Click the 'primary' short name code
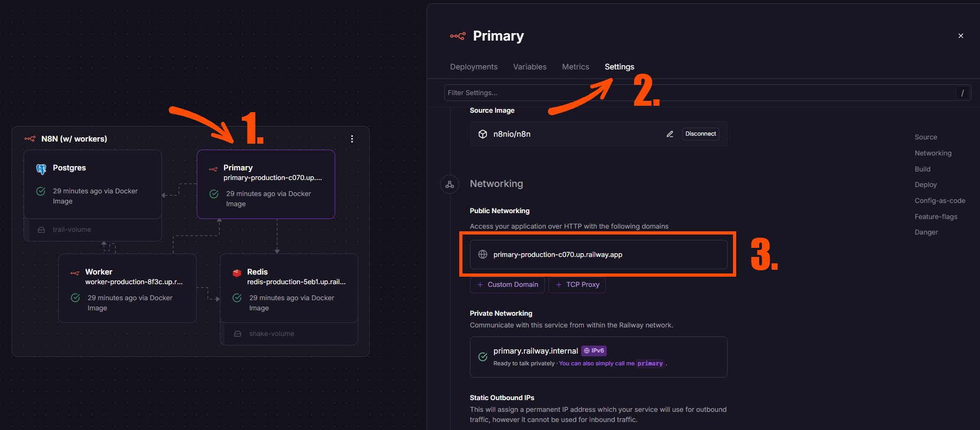 tap(650, 364)
